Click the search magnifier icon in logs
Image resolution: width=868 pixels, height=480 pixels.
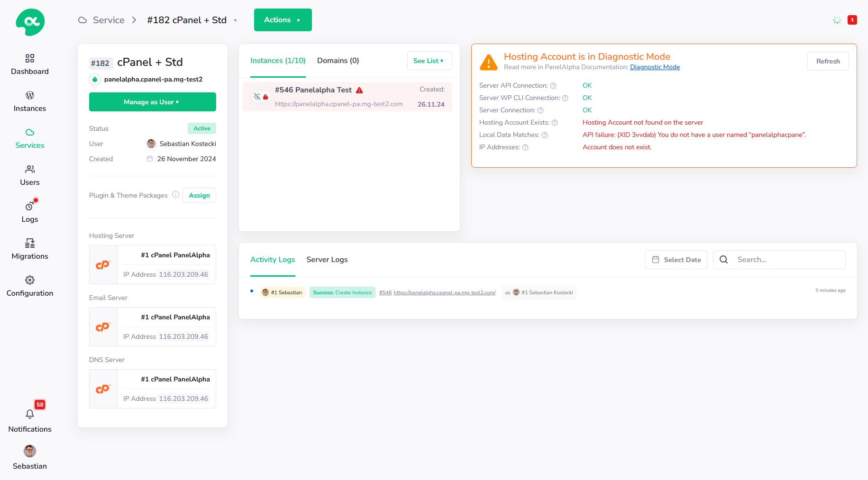[x=724, y=260]
